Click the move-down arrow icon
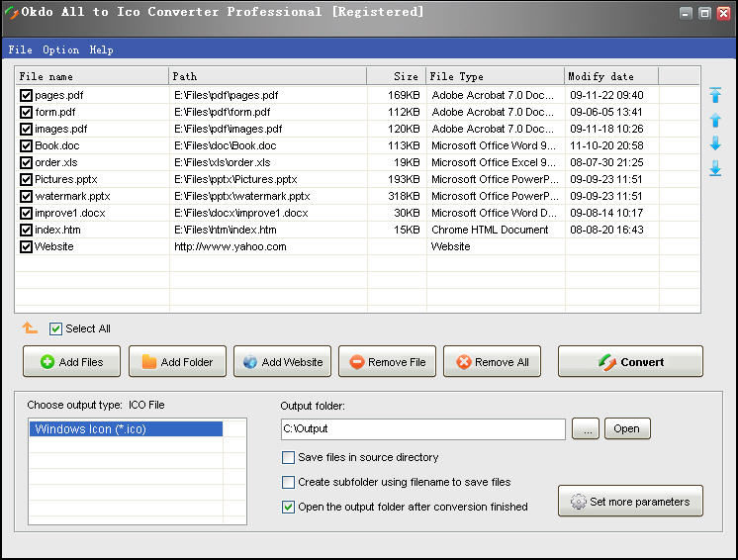The height and width of the screenshot is (560, 738). pyautogui.click(x=715, y=143)
